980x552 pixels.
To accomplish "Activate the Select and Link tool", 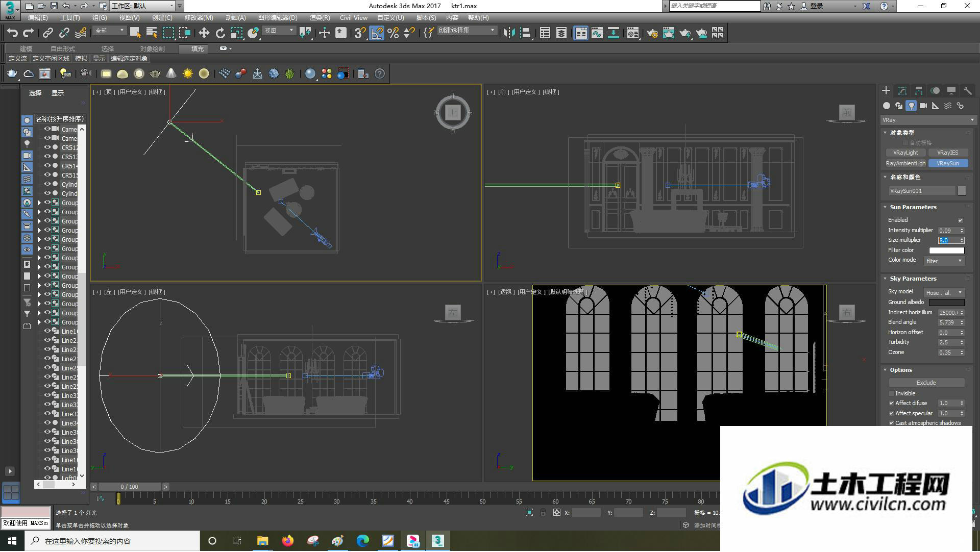I will click(x=48, y=33).
